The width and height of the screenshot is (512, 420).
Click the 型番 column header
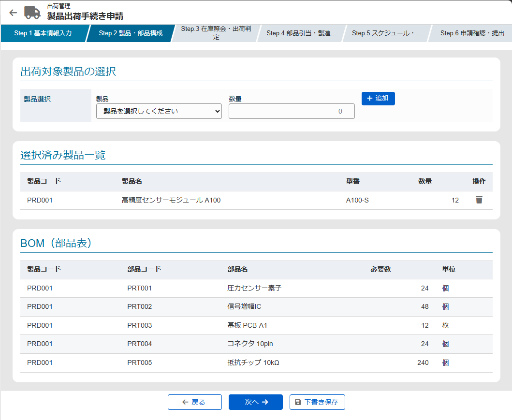[353, 181]
